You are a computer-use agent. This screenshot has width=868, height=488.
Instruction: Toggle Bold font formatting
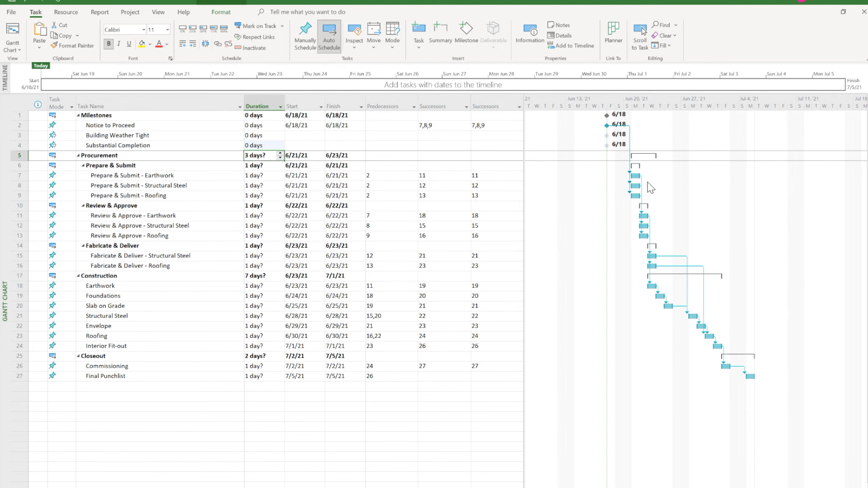coord(109,44)
